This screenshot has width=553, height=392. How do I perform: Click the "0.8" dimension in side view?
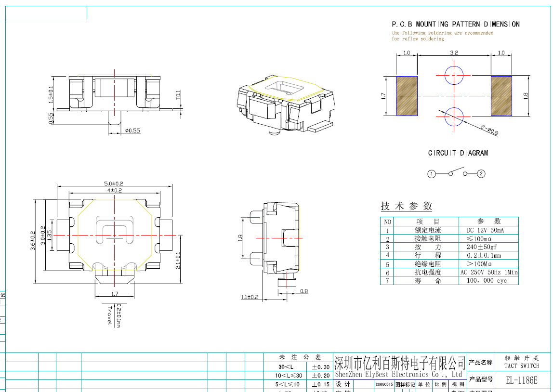pos(304,291)
